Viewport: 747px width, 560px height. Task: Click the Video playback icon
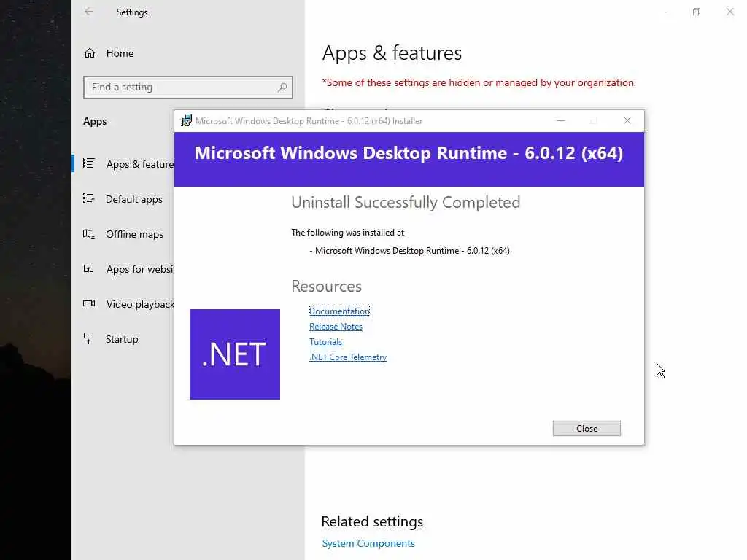pos(89,304)
